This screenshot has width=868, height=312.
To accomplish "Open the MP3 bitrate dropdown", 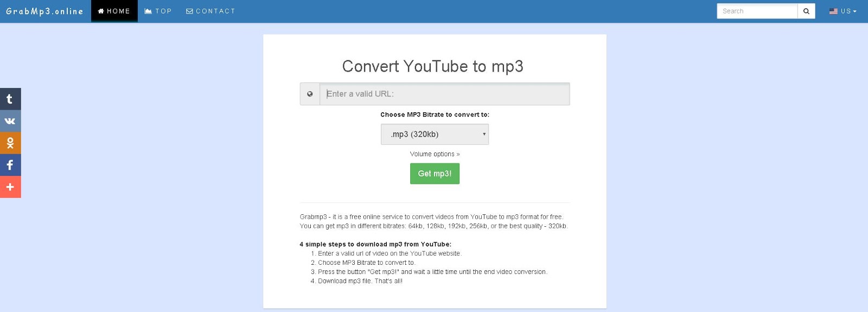I will [x=435, y=134].
